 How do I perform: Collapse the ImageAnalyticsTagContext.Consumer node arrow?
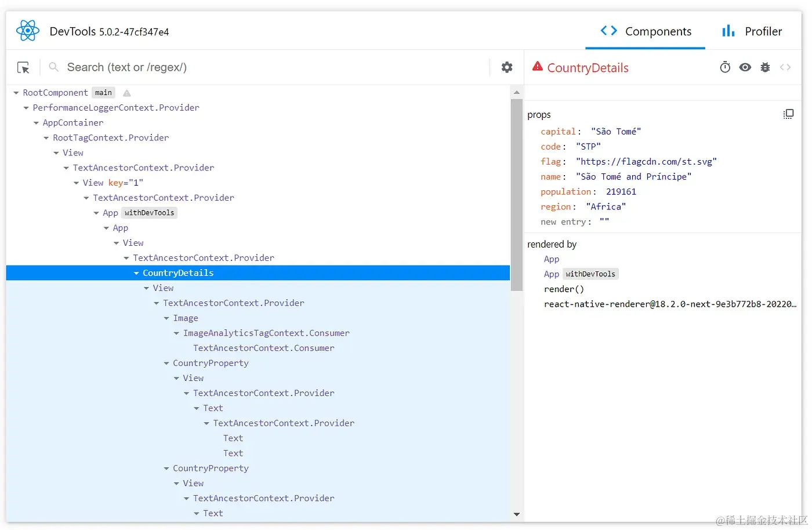[176, 333]
